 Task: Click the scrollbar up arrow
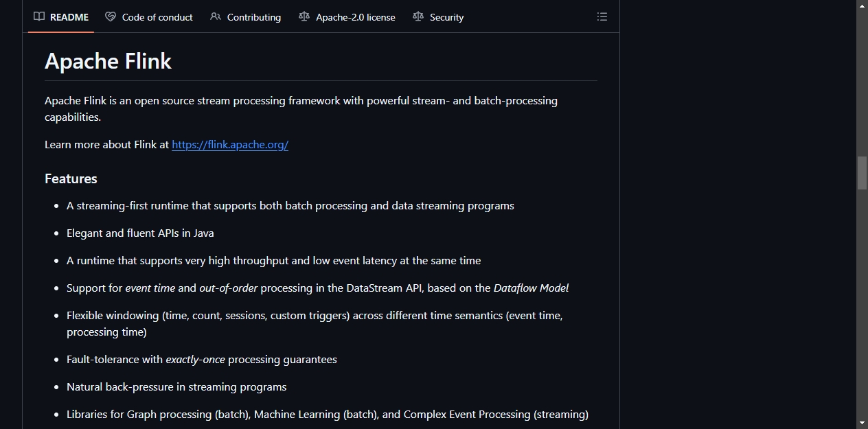pyautogui.click(x=862, y=5)
